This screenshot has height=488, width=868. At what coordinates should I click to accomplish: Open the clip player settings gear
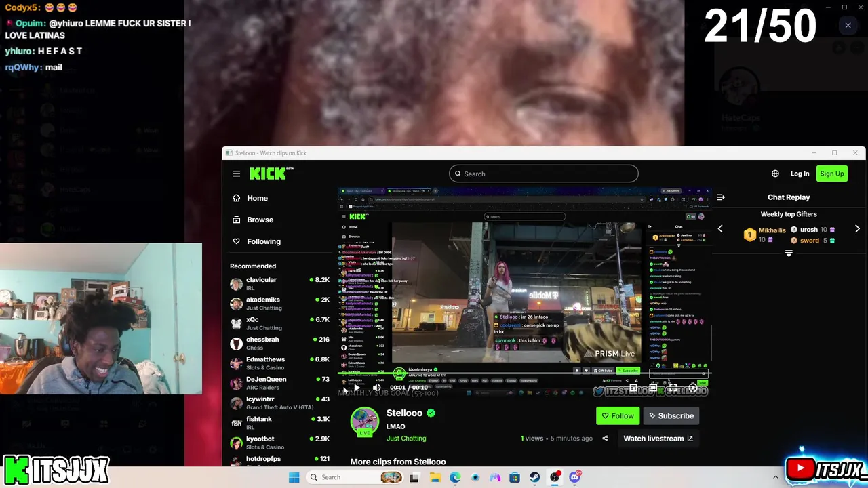(x=692, y=388)
